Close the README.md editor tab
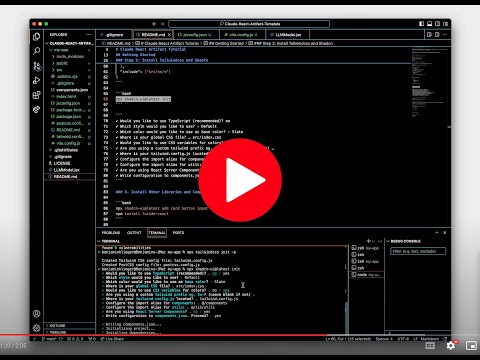 click(x=169, y=35)
